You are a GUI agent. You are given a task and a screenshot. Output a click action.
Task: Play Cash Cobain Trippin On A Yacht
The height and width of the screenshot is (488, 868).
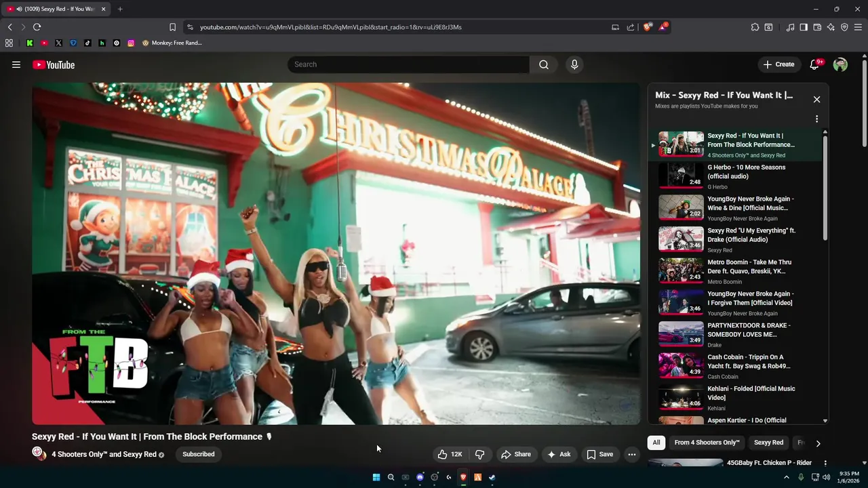[x=738, y=366]
